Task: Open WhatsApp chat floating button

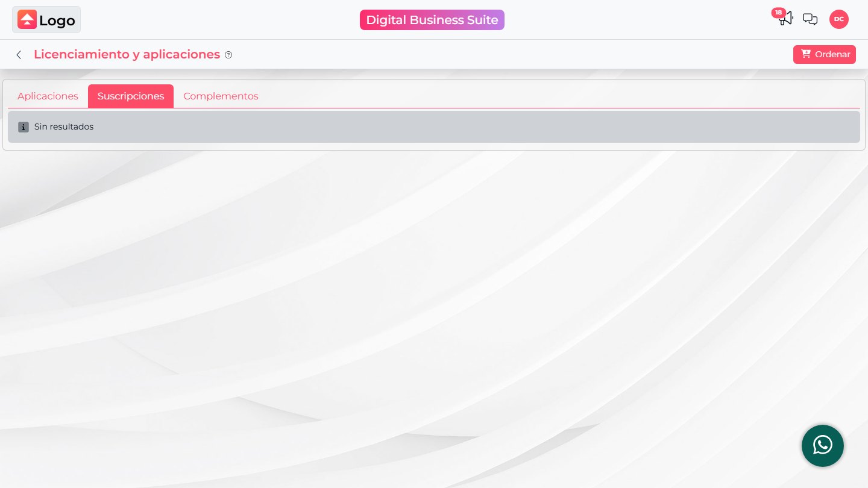Action: (823, 446)
